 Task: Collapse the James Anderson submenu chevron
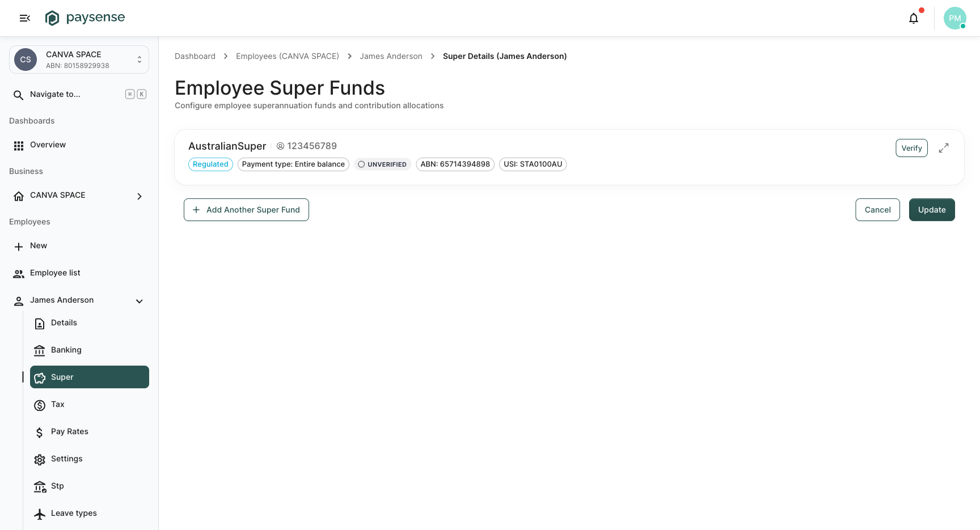(x=140, y=301)
